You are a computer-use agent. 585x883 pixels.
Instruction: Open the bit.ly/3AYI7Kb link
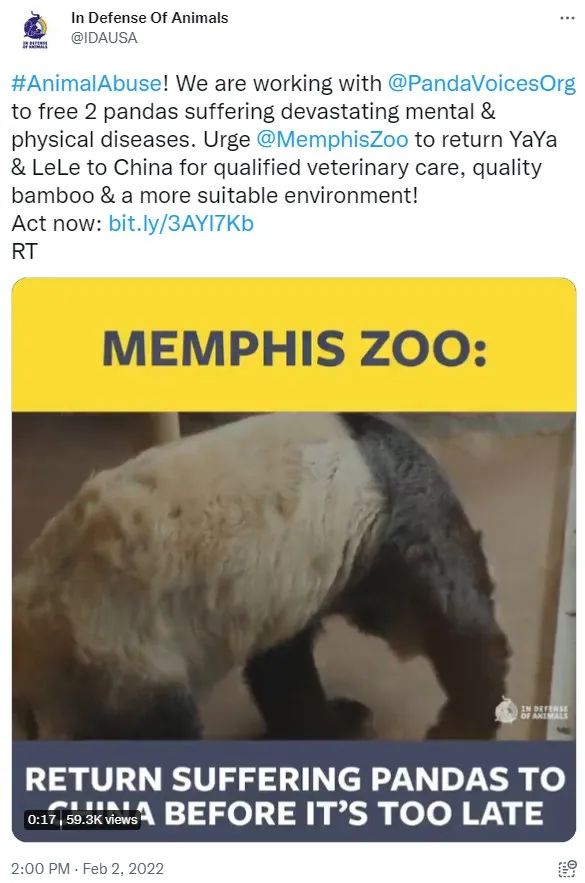coord(181,224)
